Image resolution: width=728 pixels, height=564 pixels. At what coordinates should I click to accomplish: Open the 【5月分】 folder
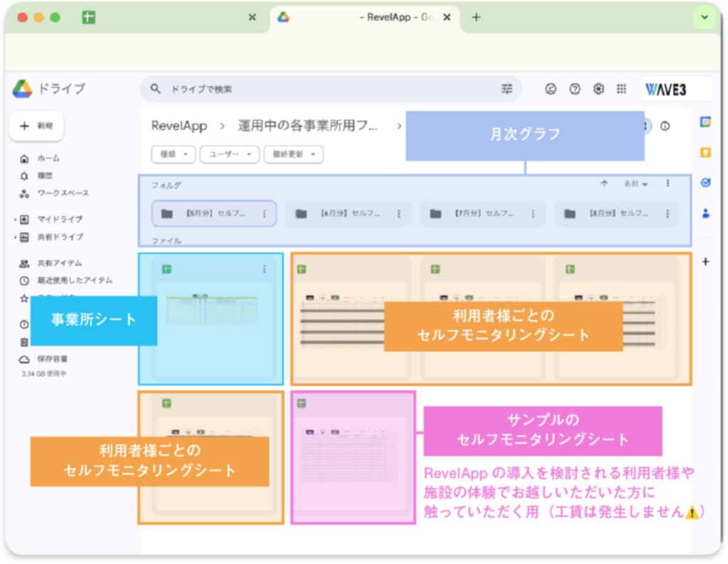click(213, 213)
